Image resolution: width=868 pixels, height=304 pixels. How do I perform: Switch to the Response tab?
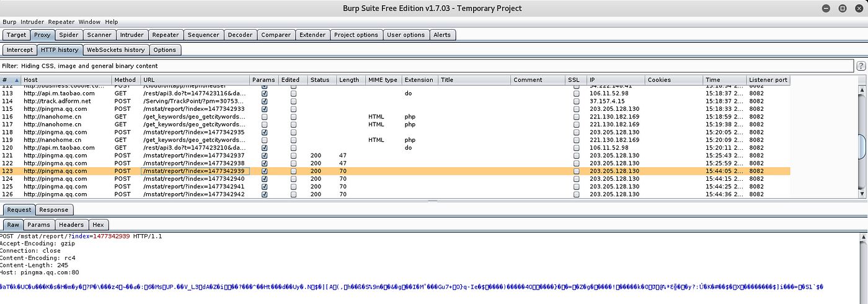pos(54,210)
